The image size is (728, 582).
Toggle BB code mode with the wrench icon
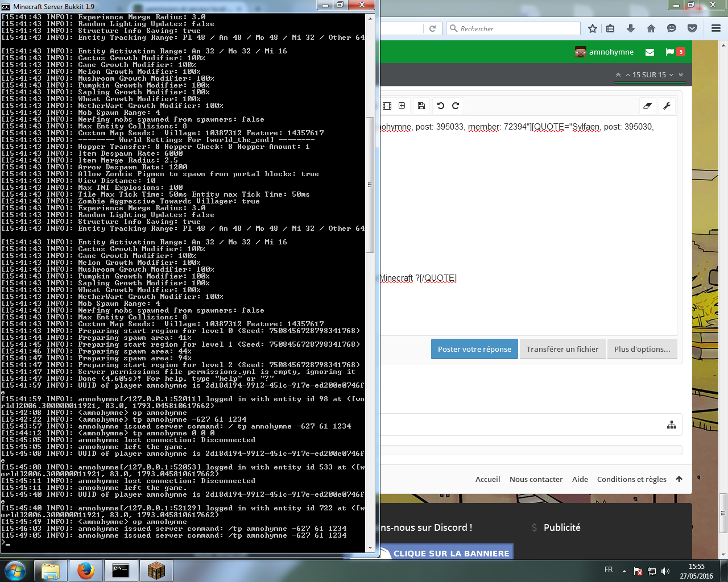point(667,106)
